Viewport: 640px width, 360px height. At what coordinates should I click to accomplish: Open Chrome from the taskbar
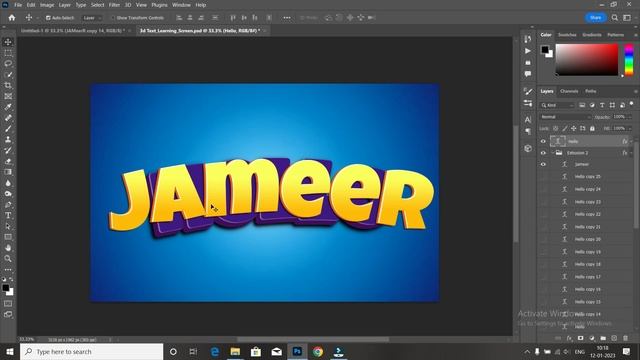(x=318, y=351)
